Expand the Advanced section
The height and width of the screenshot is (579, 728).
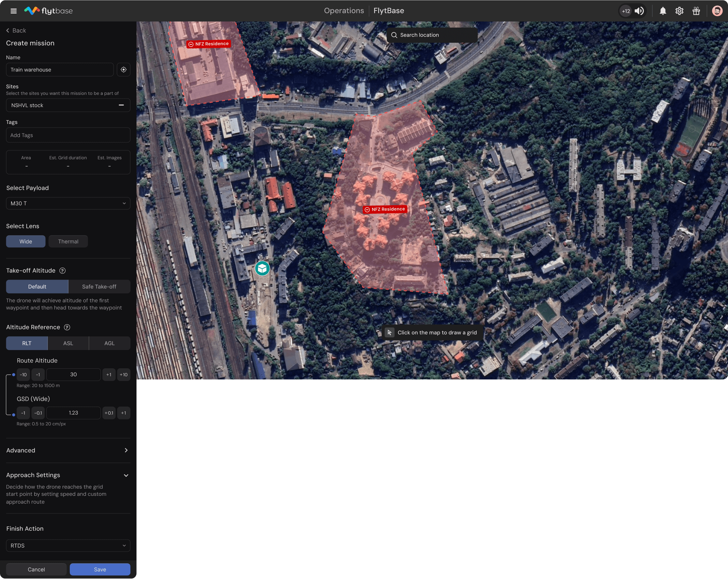click(68, 450)
